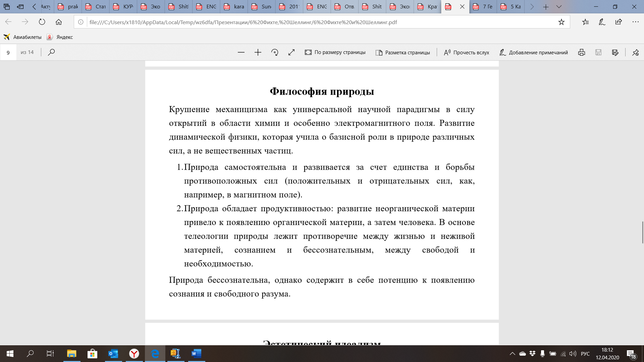
Task: Click the PDF page number field
Action: coord(8,52)
